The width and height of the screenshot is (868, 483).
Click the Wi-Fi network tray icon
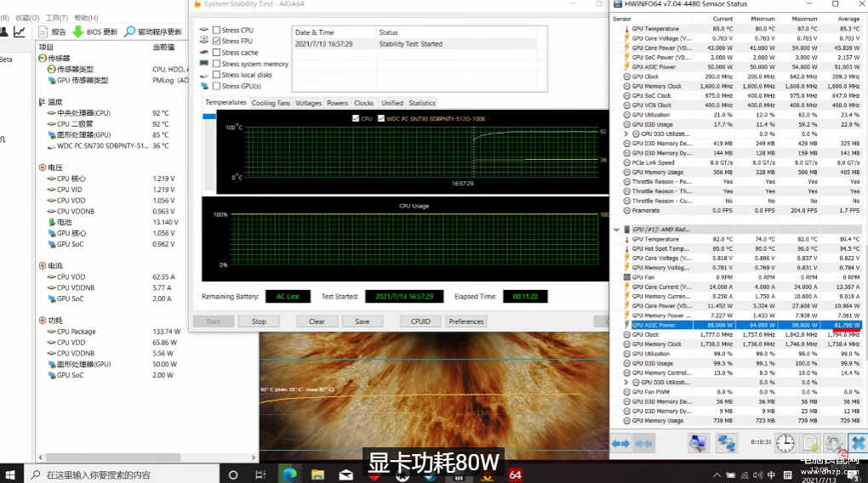(745, 474)
